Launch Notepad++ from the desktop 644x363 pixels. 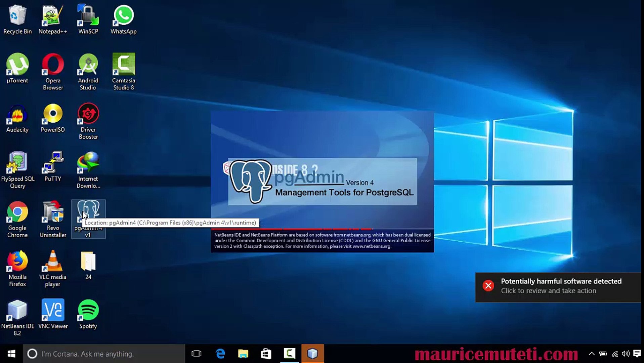click(53, 19)
